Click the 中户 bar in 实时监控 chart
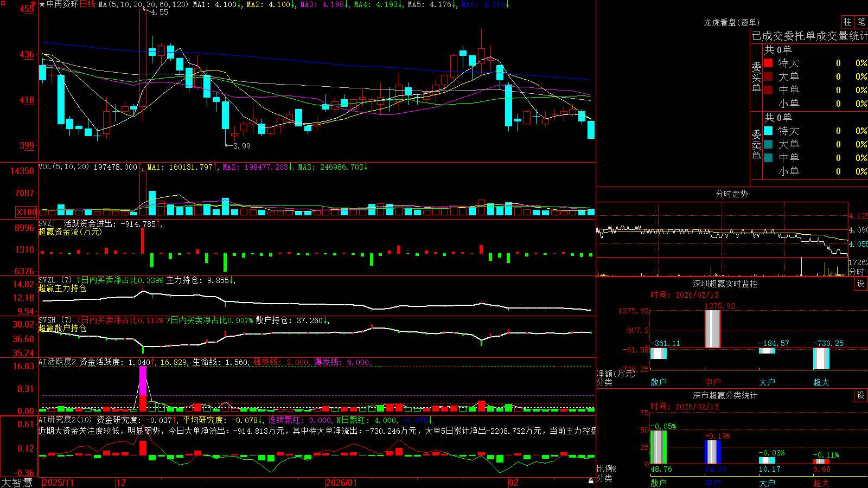The width and height of the screenshot is (868, 488). [713, 329]
